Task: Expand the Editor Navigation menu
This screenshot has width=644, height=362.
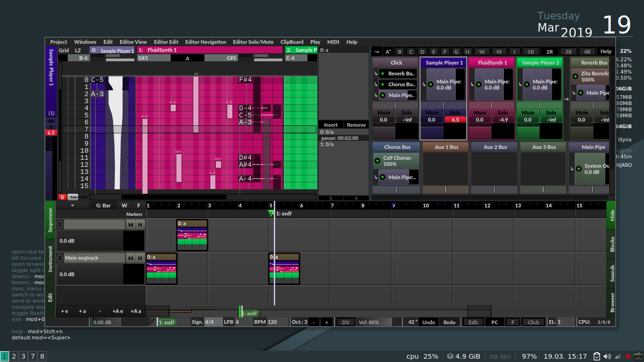Action: [206, 42]
